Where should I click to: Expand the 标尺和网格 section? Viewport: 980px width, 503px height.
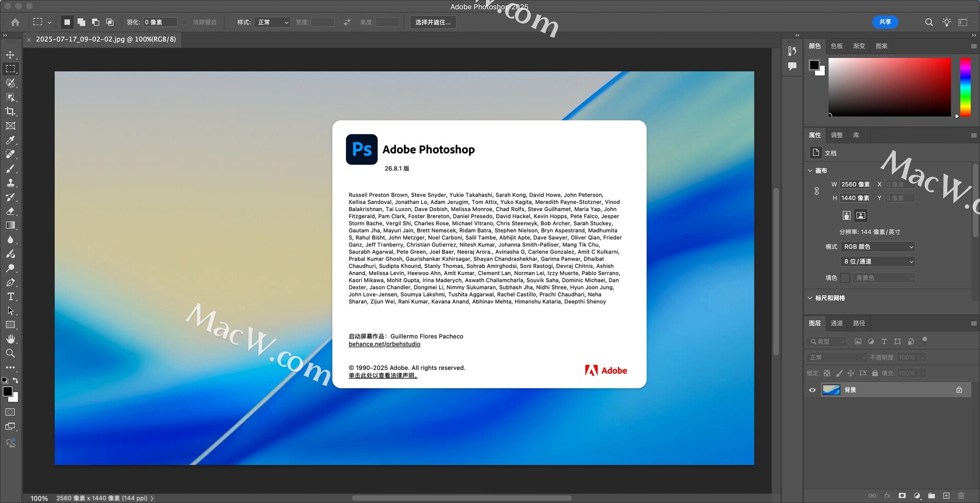click(810, 298)
